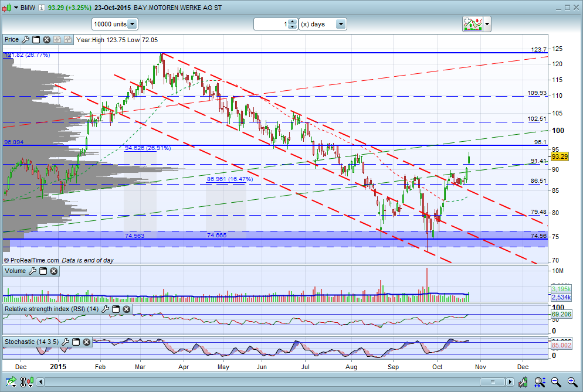Expand the trading signals dropdown arrow
The image size is (583, 392).
[487, 24]
